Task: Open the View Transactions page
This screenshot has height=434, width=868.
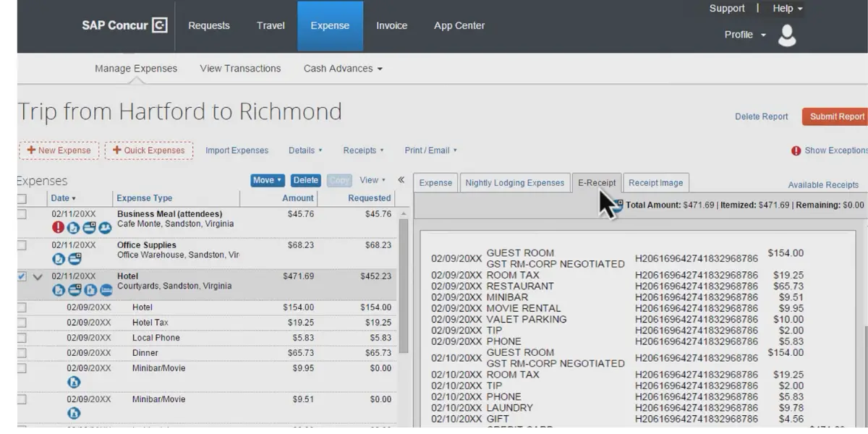Action: point(240,69)
